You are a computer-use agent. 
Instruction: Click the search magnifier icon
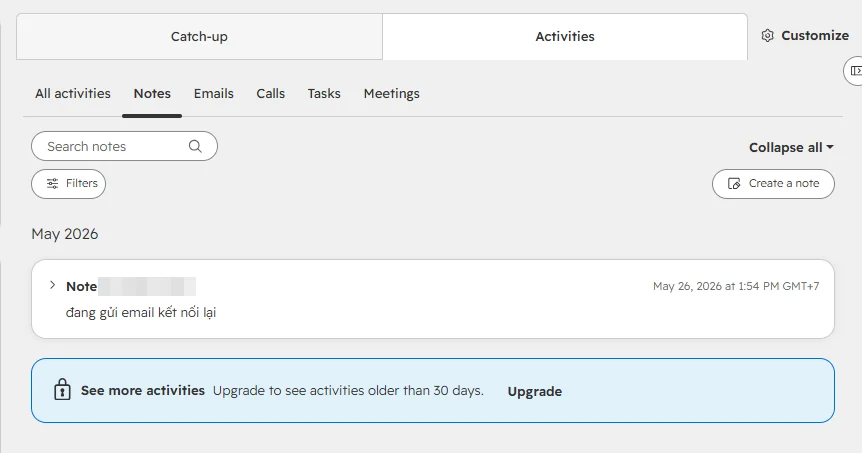[195, 146]
